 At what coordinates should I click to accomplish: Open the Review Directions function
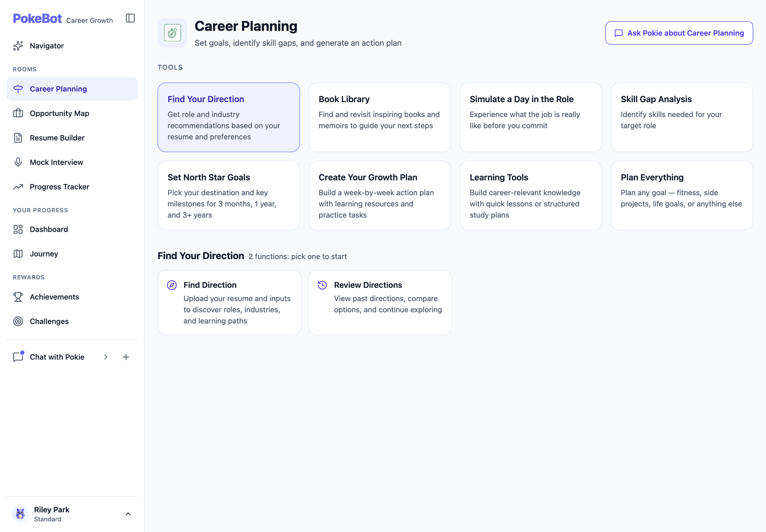(380, 303)
